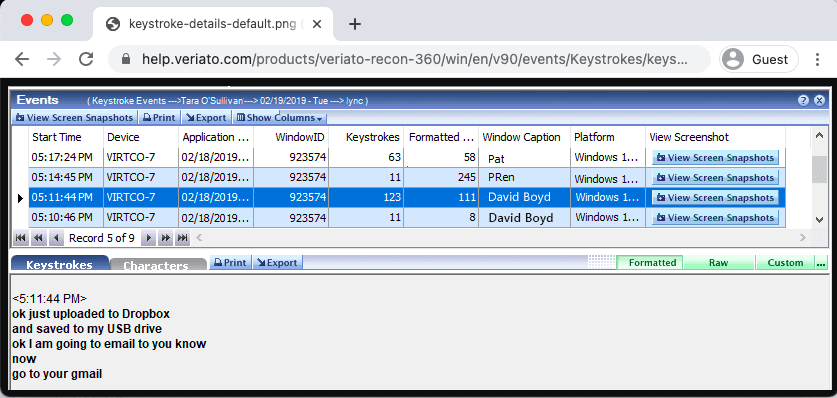Sort by Platform column header
This screenshot has height=398, width=837.
click(x=608, y=137)
